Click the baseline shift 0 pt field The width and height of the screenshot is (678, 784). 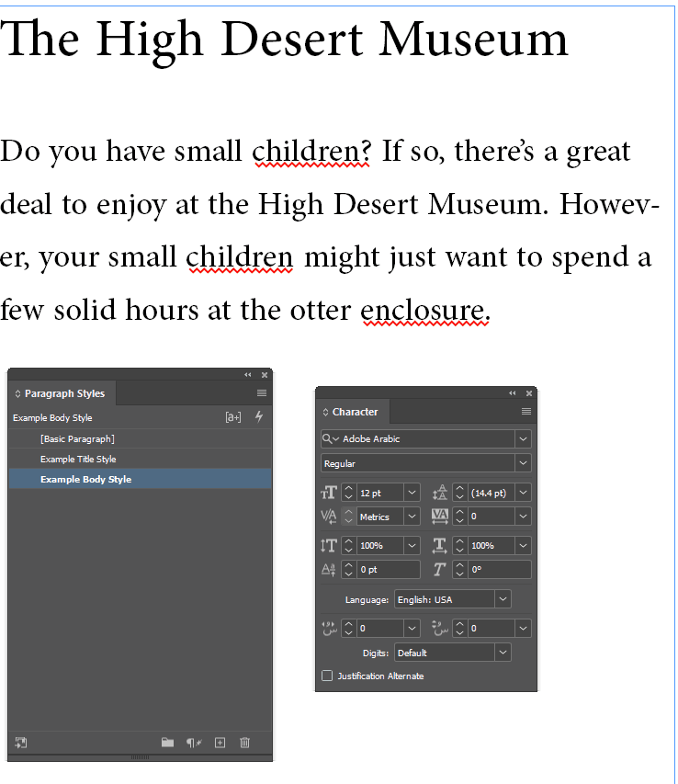click(389, 570)
